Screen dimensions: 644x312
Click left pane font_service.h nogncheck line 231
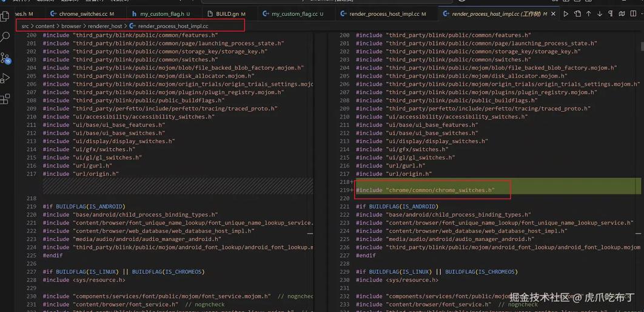[x=133, y=304]
